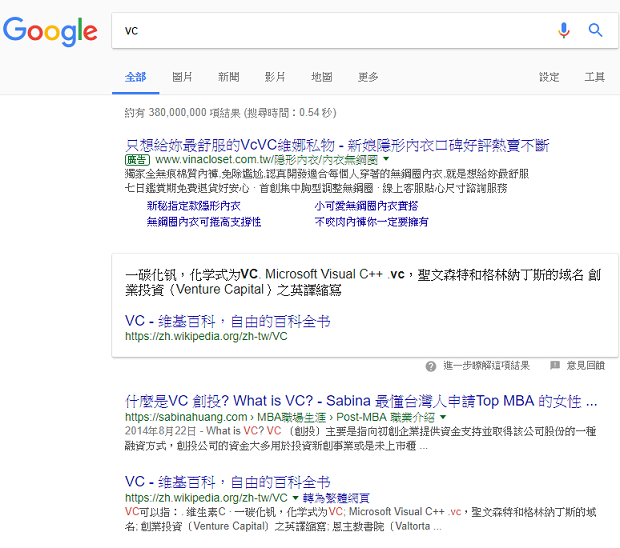Select the 全部 tab

click(136, 77)
